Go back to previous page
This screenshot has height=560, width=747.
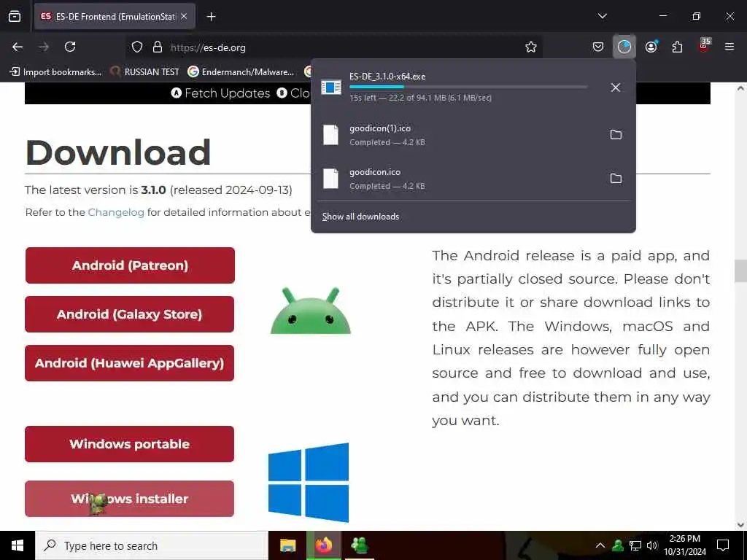pos(18,47)
